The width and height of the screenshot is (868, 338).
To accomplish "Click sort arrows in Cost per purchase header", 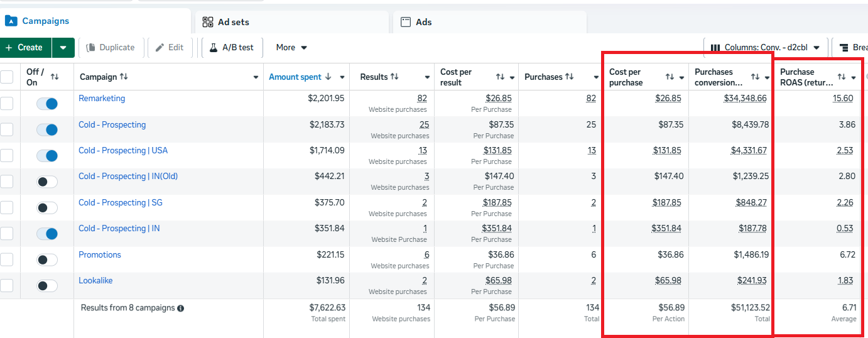I will (670, 77).
